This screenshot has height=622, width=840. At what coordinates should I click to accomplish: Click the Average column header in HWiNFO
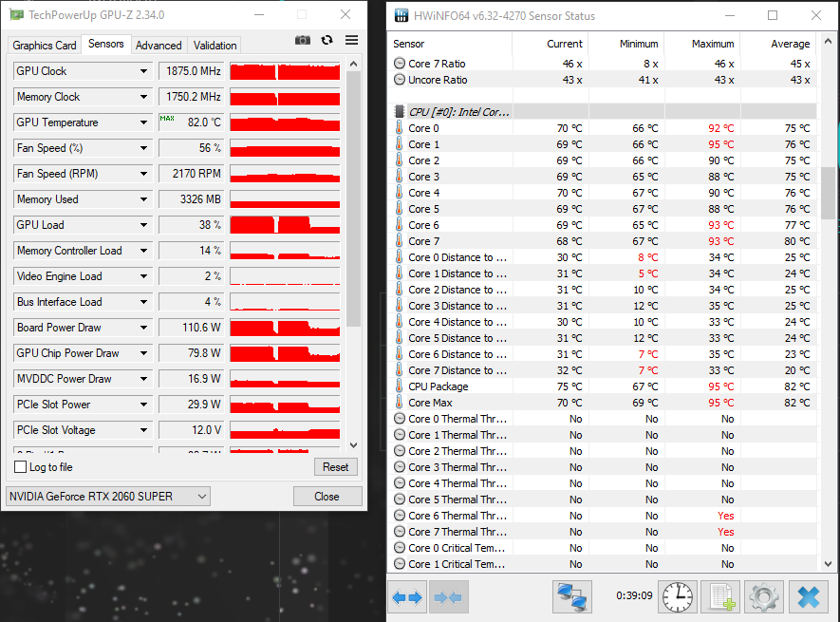tap(778, 44)
